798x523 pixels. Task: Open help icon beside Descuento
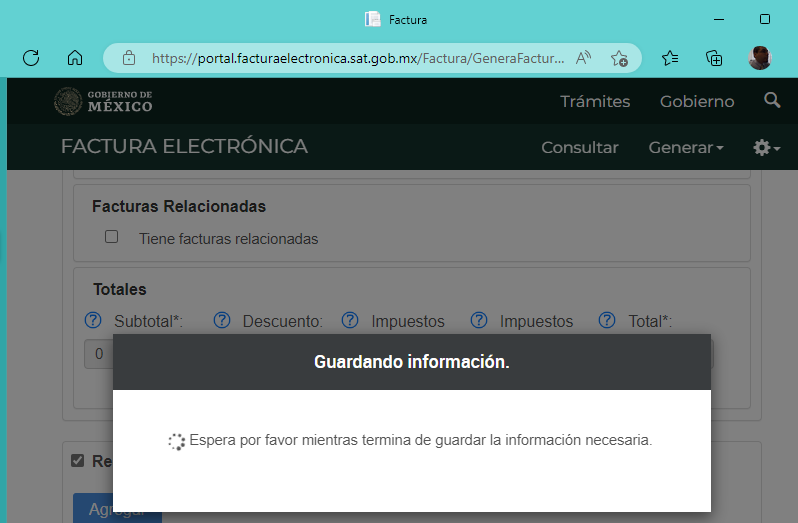pyautogui.click(x=222, y=321)
